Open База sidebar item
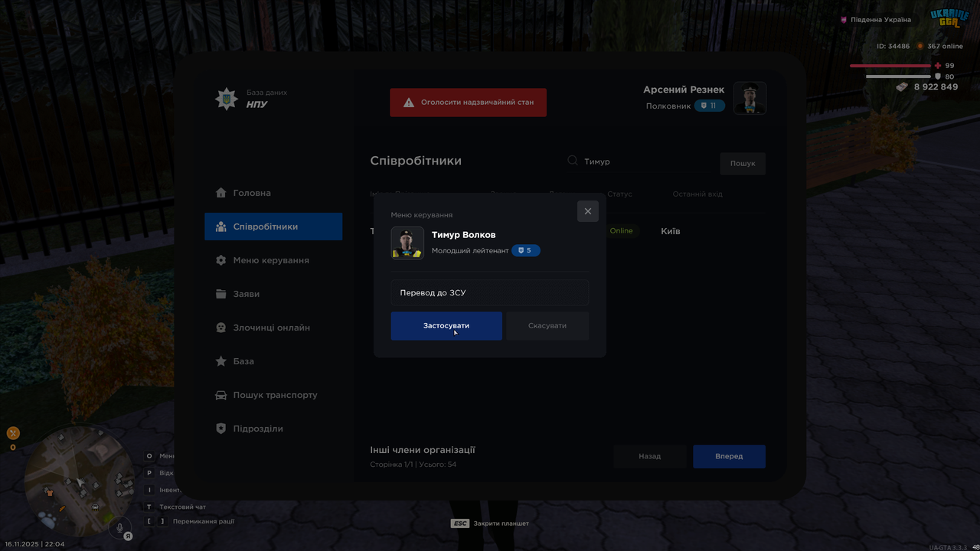 pos(273,361)
